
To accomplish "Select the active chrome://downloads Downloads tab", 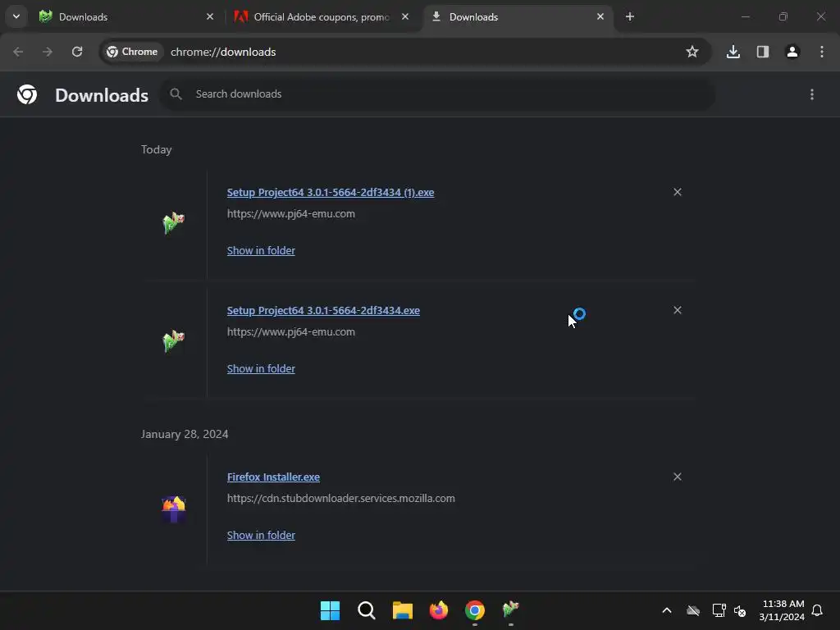I will tap(518, 16).
